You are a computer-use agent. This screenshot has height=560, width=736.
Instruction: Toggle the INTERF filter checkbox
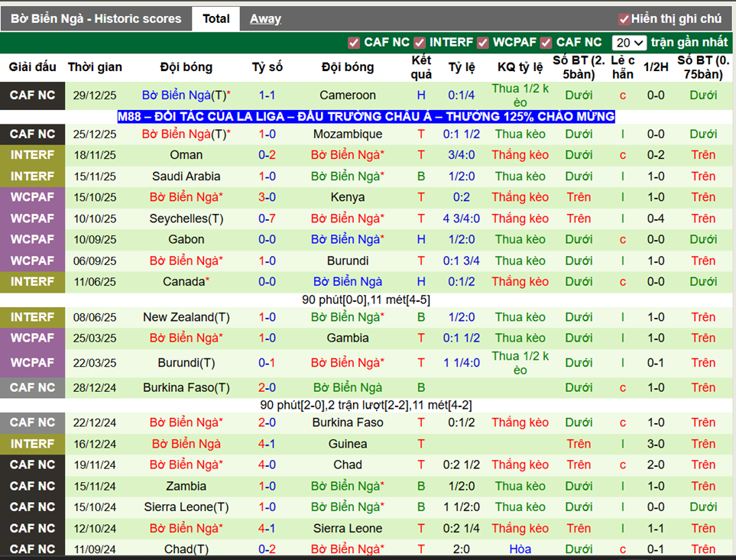[x=419, y=43]
